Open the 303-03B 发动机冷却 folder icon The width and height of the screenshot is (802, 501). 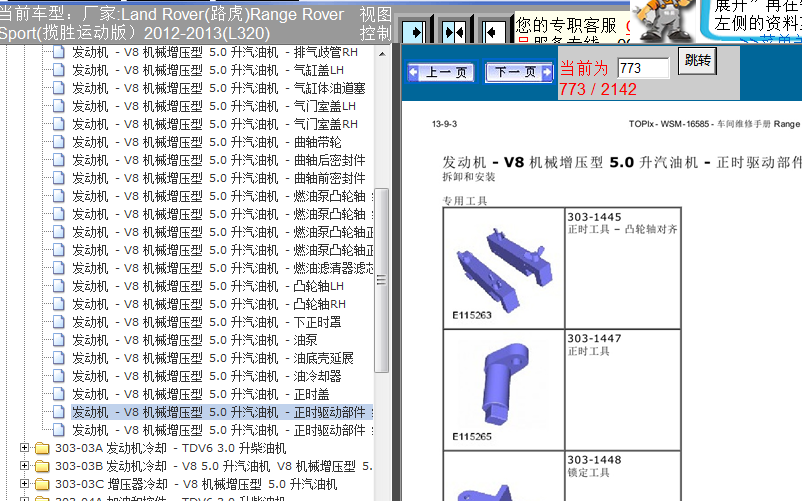(42, 466)
